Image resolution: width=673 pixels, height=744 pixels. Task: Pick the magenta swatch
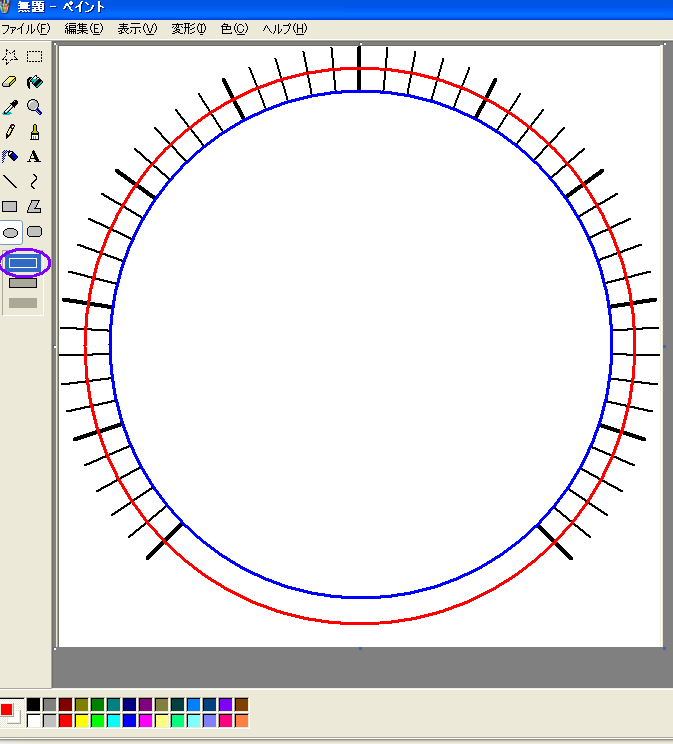click(x=146, y=721)
